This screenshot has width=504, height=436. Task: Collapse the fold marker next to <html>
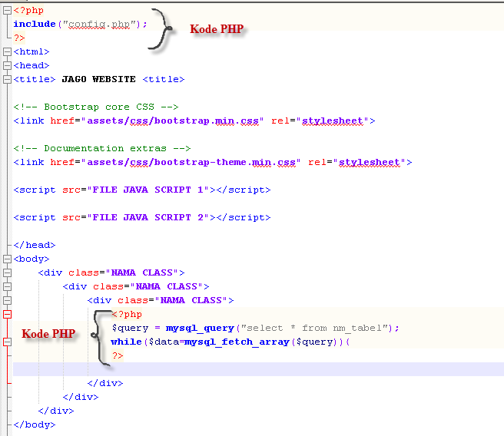7,51
